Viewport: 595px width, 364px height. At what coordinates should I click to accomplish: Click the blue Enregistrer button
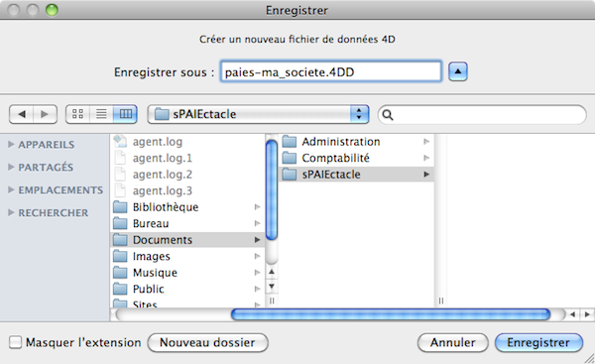tap(538, 342)
